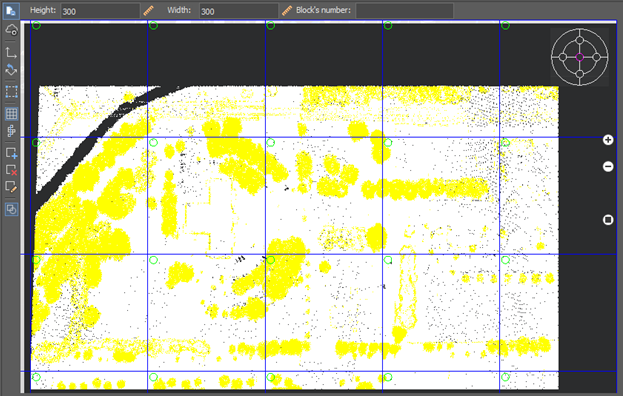This screenshot has width=623, height=396.
Task: Zoom in with the plus button
Action: 608,140
